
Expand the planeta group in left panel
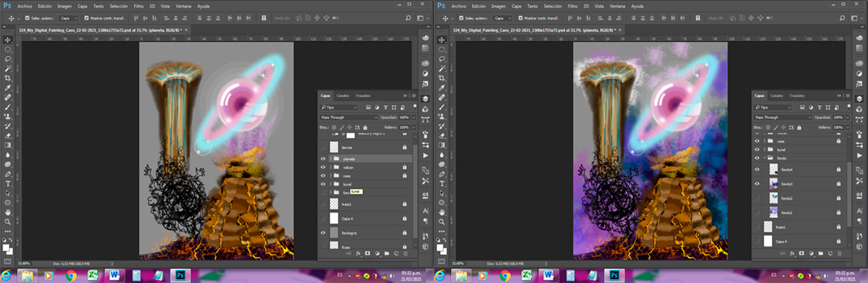click(x=331, y=159)
